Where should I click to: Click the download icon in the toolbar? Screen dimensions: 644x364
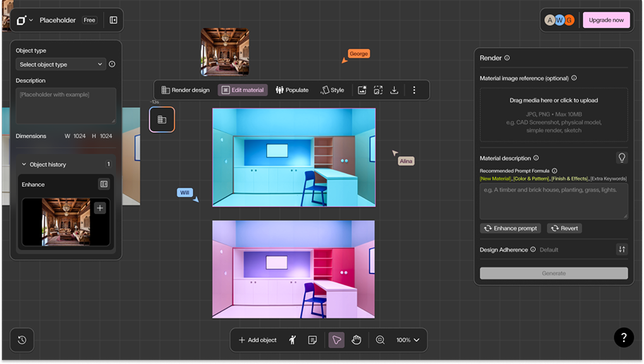(394, 90)
